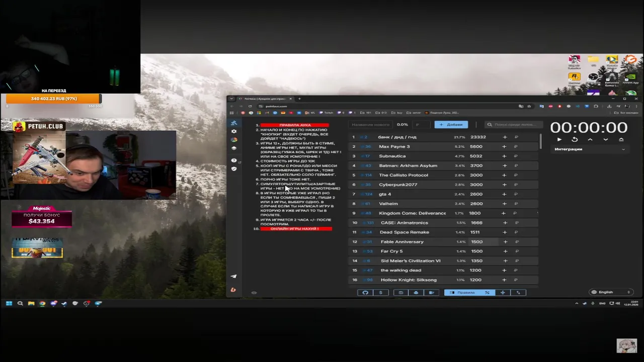Select the lot name Kingdom Come: Deliverance

pyautogui.click(x=412, y=213)
